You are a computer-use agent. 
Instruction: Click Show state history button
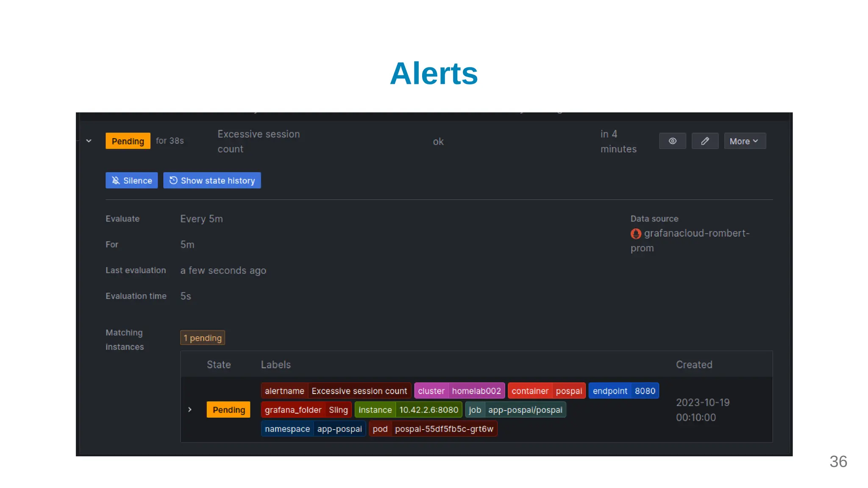[x=212, y=180]
